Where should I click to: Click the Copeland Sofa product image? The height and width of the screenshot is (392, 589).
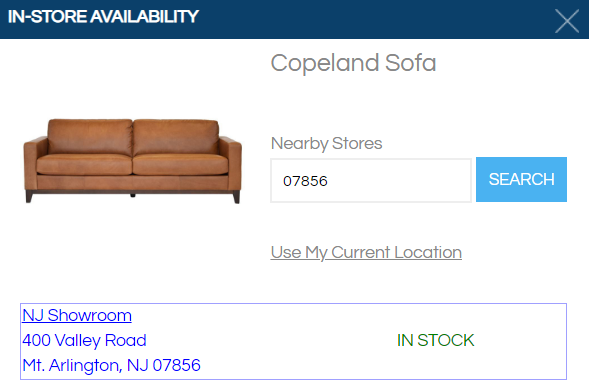pyautogui.click(x=133, y=161)
